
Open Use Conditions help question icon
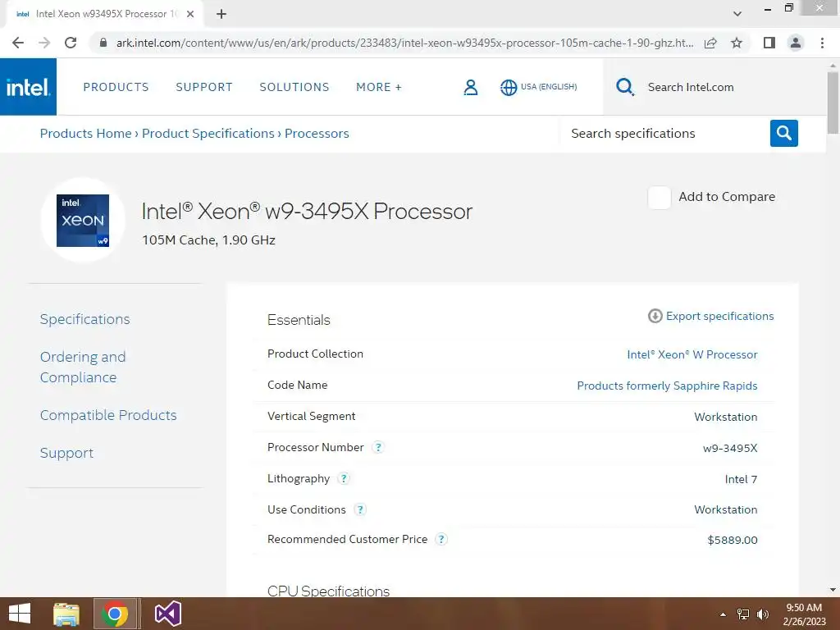(360, 509)
